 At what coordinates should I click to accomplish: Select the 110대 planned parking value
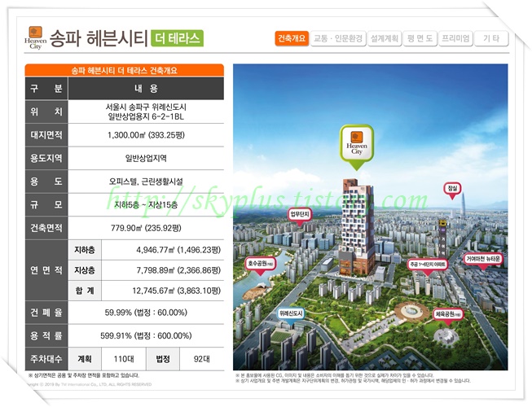[x=124, y=359]
